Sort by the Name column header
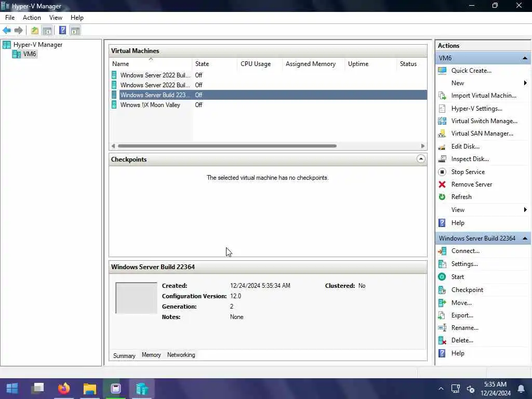The height and width of the screenshot is (399, 532). [151, 64]
